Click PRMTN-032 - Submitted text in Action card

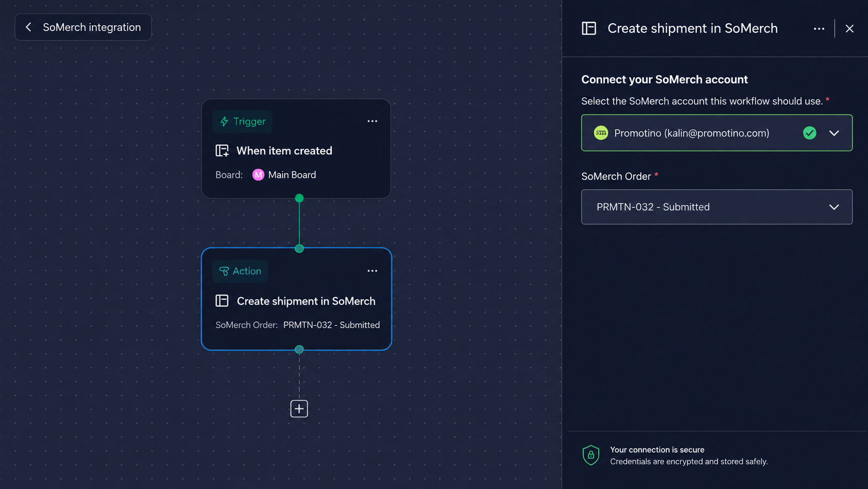331,325
